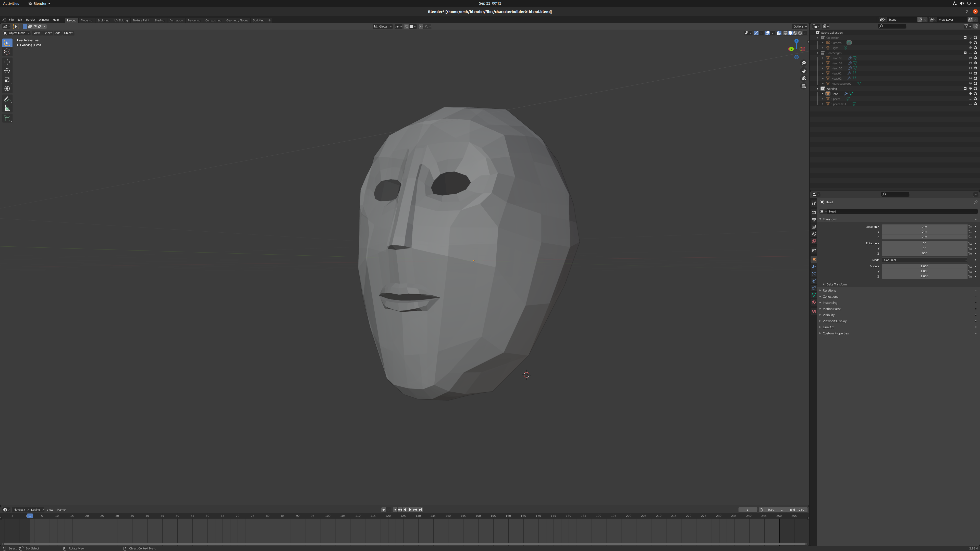Switch to the Shading workspace tab
This screenshot has width=980, height=551.
[x=159, y=20]
